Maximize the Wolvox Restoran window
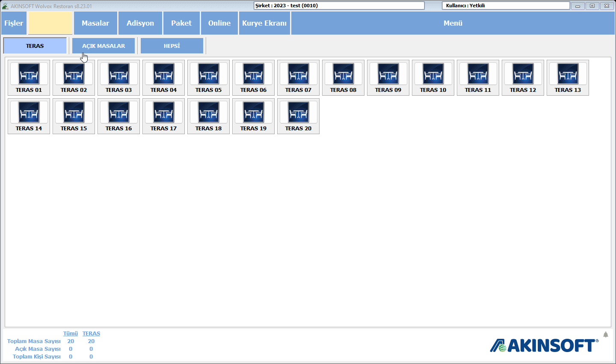The width and height of the screenshot is (616, 364). tap(592, 6)
